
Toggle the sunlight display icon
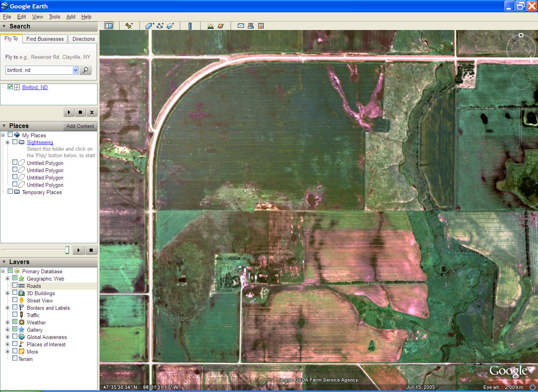click(210, 26)
